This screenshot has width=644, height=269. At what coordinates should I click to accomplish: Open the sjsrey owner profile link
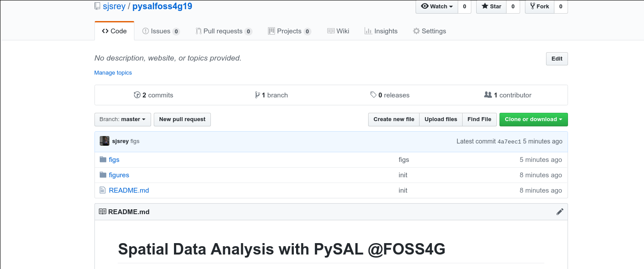114,7
